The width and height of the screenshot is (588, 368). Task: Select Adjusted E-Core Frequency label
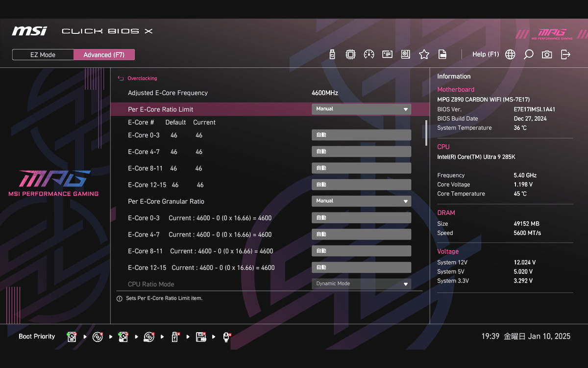tap(168, 93)
